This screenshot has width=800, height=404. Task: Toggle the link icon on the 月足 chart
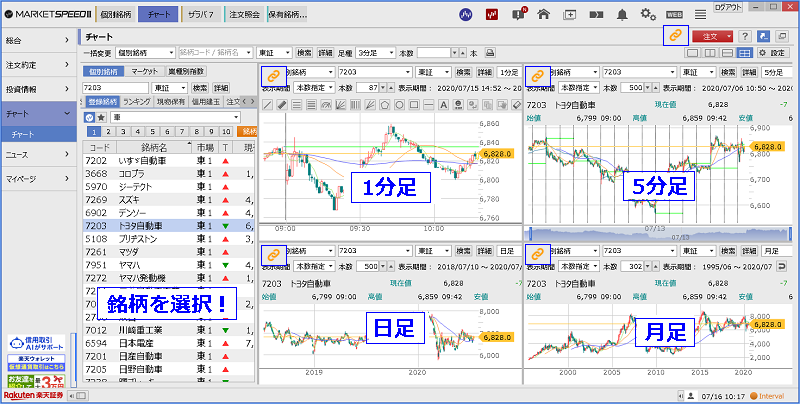click(537, 254)
